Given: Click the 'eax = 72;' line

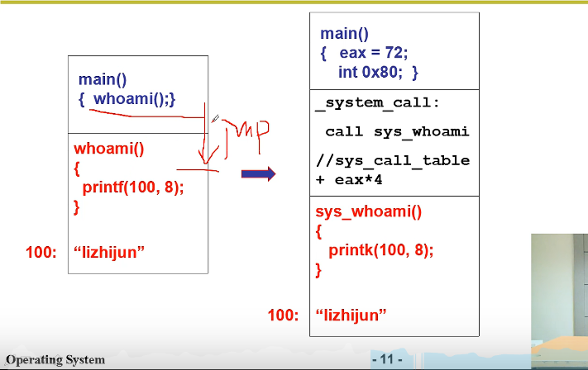Looking at the screenshot, I should click(x=374, y=53).
